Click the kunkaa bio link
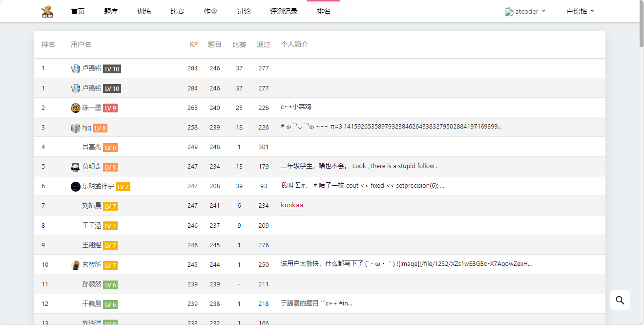 pos(292,205)
